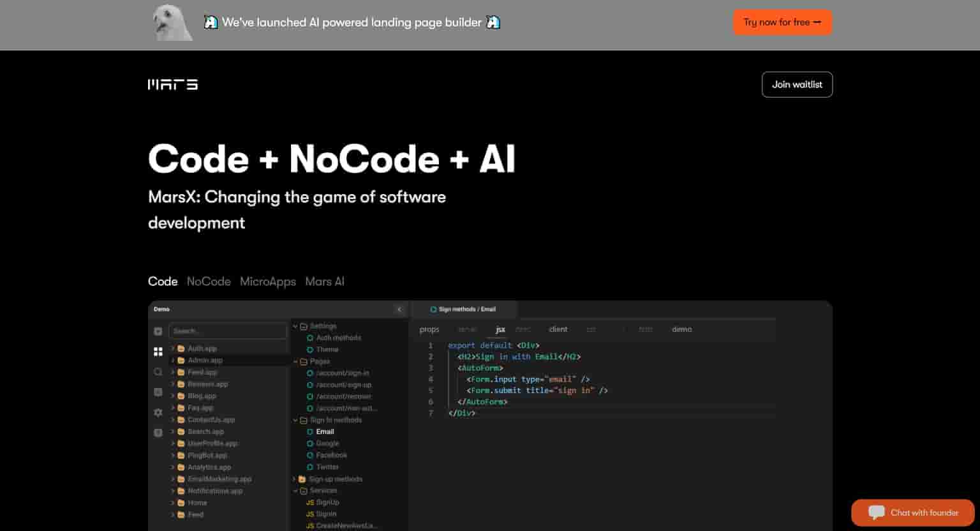Viewport: 980px width, 531px height.
Task: Collapse the Settings tree node
Action: pos(295,326)
